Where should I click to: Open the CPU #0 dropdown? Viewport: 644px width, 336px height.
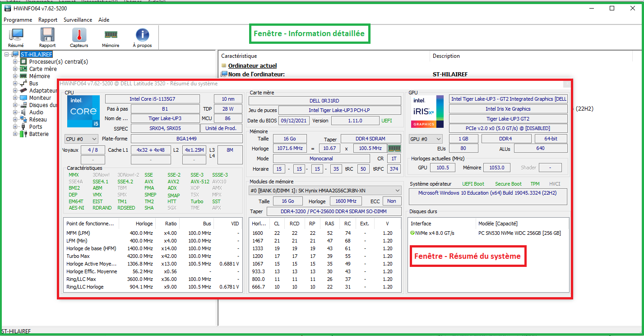(81, 139)
